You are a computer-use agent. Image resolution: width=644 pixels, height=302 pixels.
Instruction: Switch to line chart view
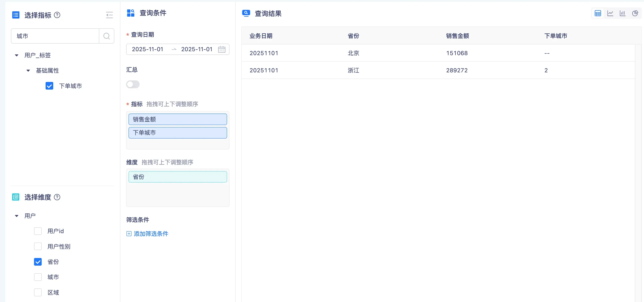point(610,14)
